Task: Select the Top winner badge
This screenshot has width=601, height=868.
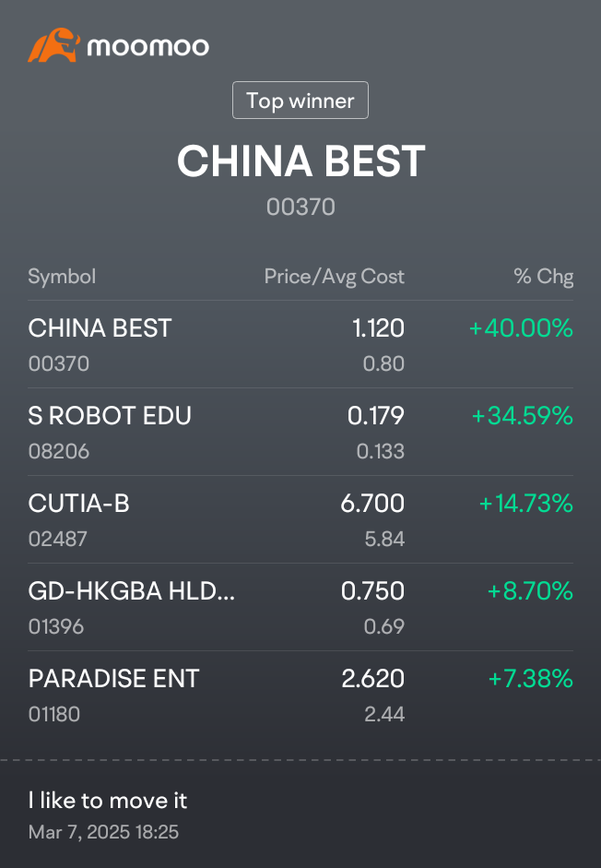Action: tap(300, 101)
